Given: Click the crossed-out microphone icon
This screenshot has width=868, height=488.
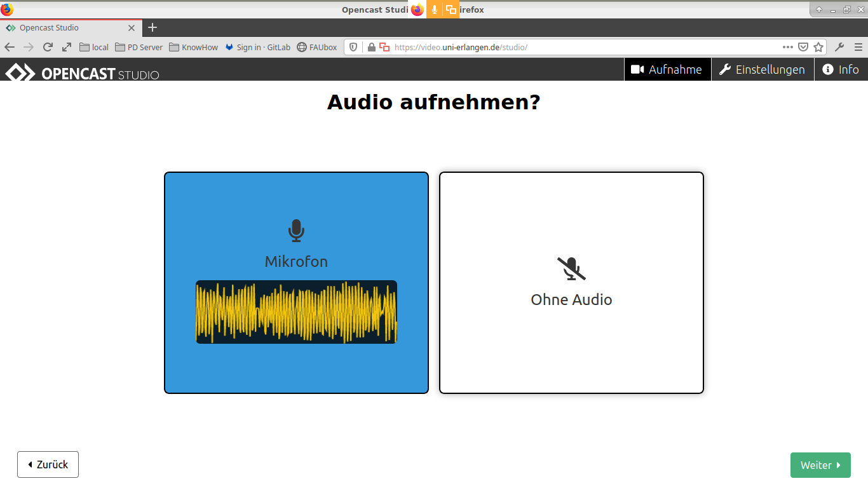Looking at the screenshot, I should tap(571, 269).
